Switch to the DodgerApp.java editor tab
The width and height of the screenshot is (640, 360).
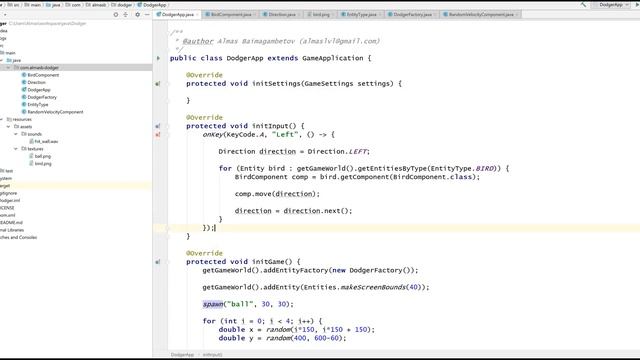(176, 14)
